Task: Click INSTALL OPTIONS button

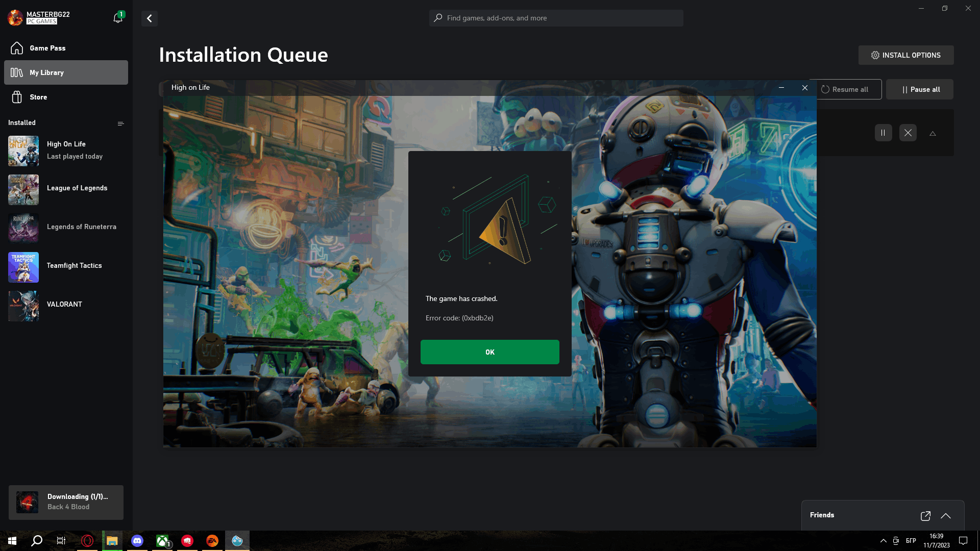Action: (905, 55)
